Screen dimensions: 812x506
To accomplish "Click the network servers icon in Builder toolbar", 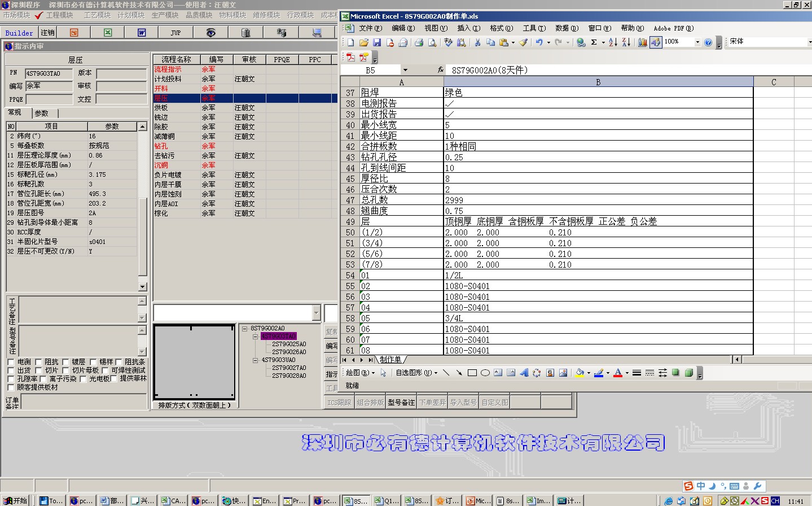I will (x=281, y=33).
